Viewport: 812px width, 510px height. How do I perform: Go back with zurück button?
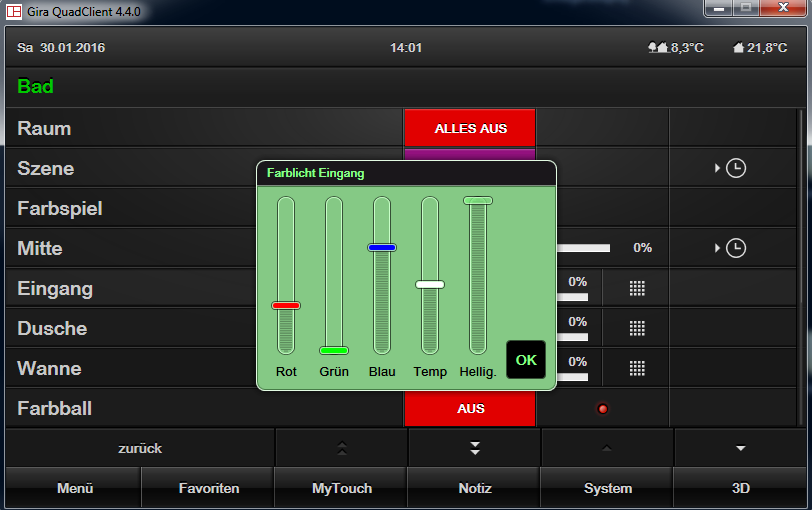140,448
